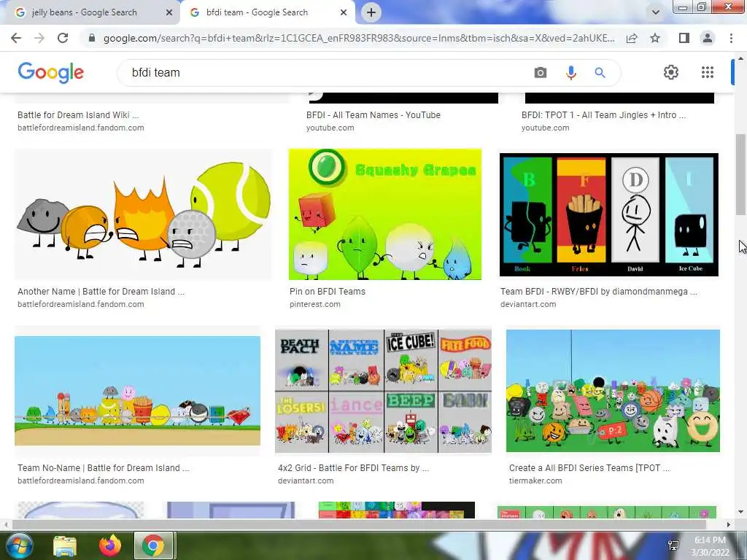
Task: Open the Squashy Grapes image thumbnail
Action: point(385,214)
